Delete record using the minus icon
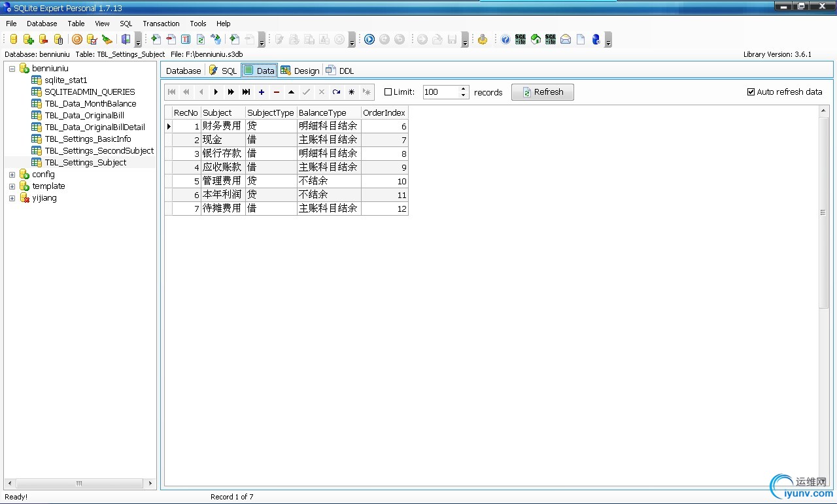 coord(277,92)
